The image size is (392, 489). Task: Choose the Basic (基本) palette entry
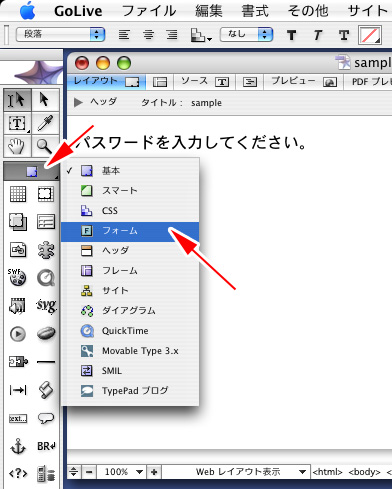[x=130, y=171]
